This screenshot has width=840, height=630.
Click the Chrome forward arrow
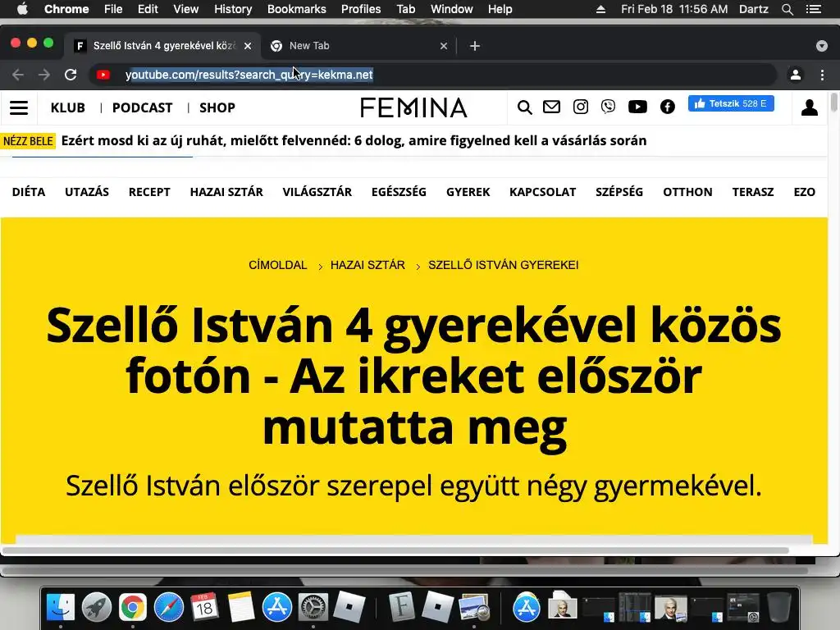click(44, 75)
